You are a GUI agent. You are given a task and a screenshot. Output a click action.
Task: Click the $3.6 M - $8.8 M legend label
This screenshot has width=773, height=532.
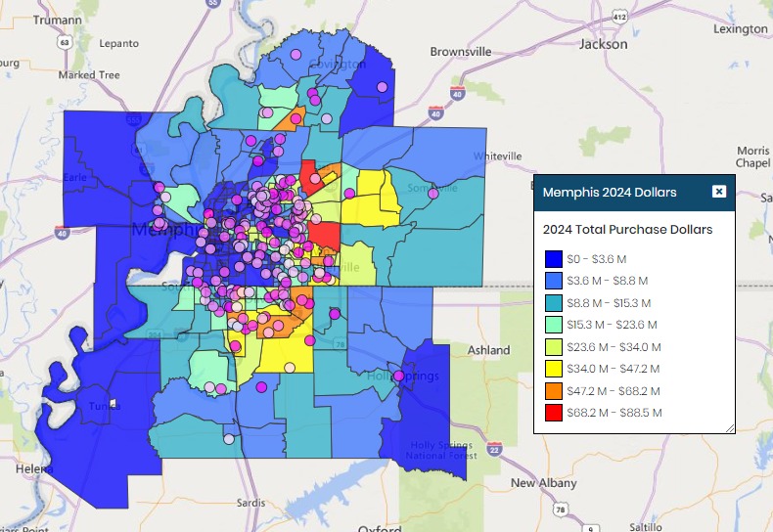(x=608, y=281)
